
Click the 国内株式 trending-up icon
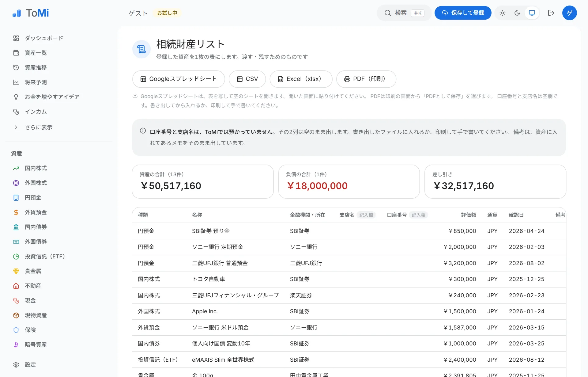[x=16, y=168]
